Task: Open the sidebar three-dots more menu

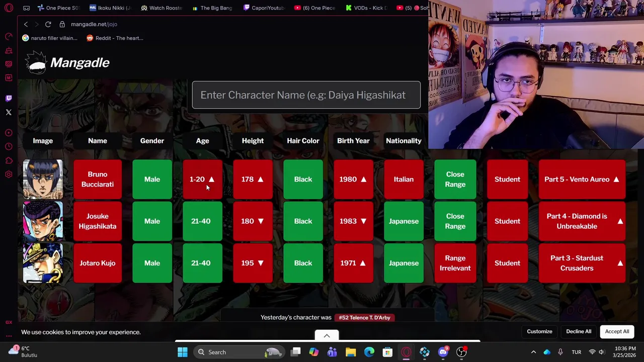Action: 9,335
